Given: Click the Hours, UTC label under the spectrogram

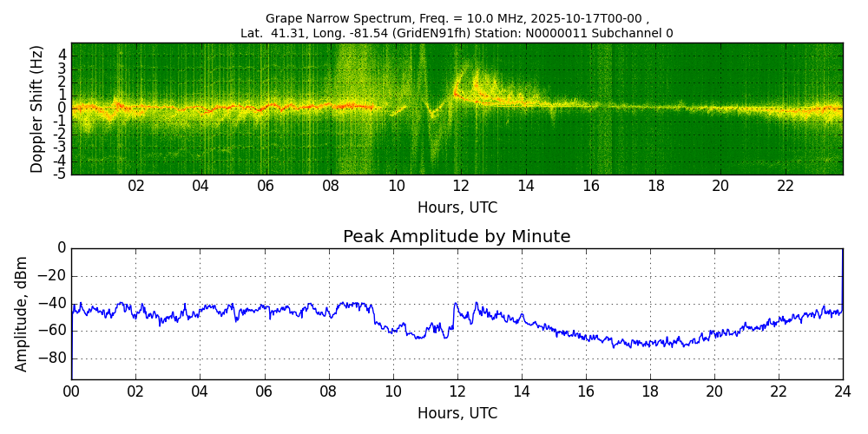Looking at the screenshot, I should point(457,207).
